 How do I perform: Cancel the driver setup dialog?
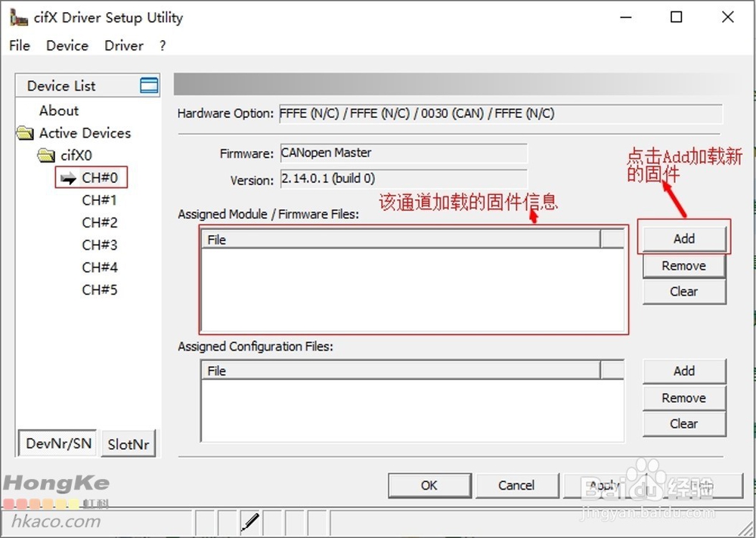pyautogui.click(x=516, y=485)
